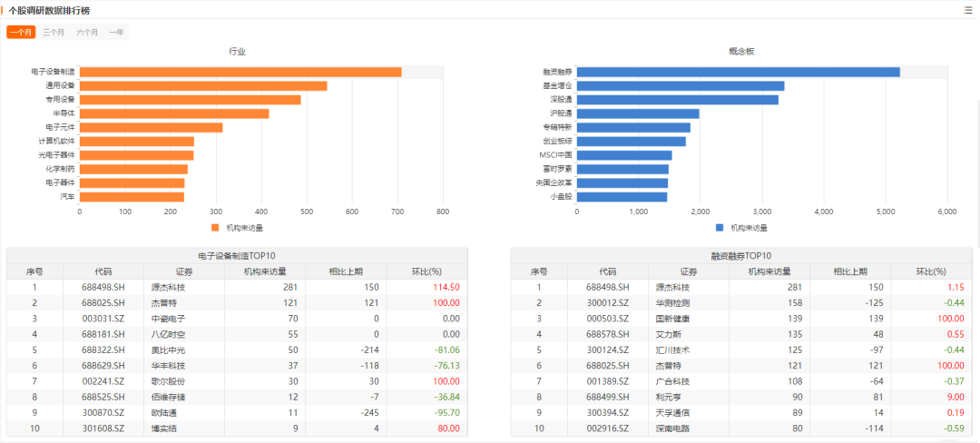Click the 代码 header in 融资融券TOP10 table

point(607,271)
